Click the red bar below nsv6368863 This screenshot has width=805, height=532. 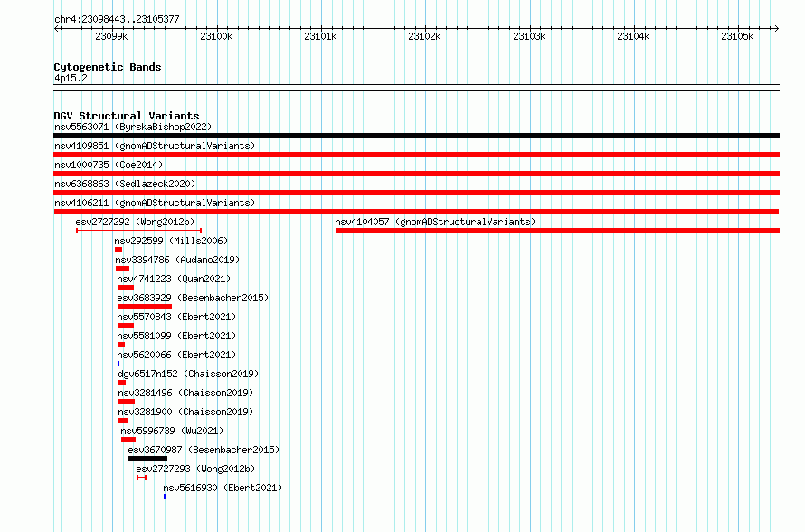pos(416,193)
